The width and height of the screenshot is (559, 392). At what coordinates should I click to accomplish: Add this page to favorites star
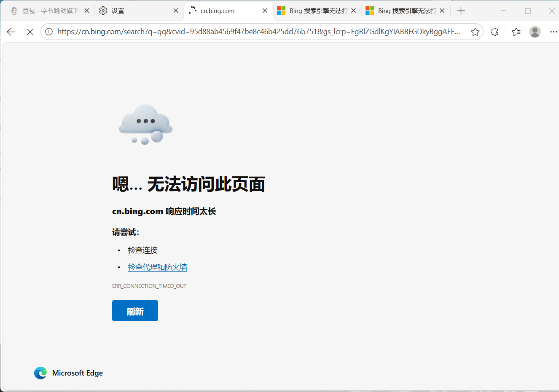click(x=475, y=32)
